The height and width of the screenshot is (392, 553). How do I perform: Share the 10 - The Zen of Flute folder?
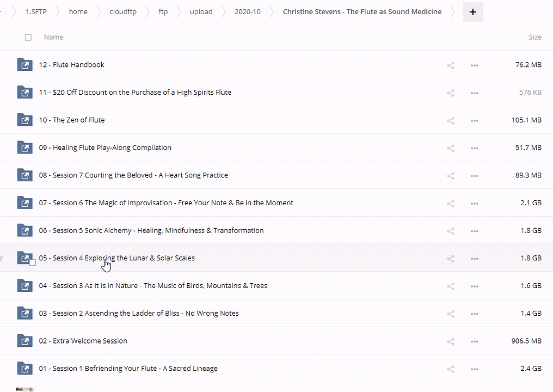[x=451, y=120]
